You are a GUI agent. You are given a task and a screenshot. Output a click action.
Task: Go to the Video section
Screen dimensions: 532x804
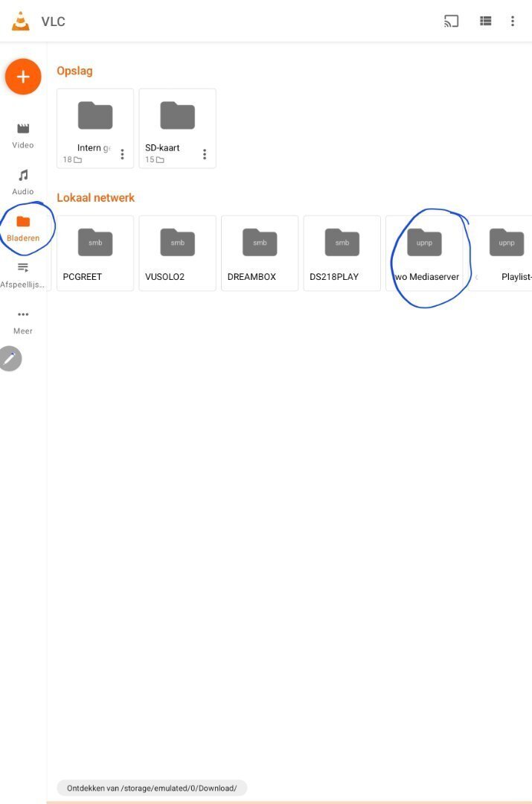point(23,135)
